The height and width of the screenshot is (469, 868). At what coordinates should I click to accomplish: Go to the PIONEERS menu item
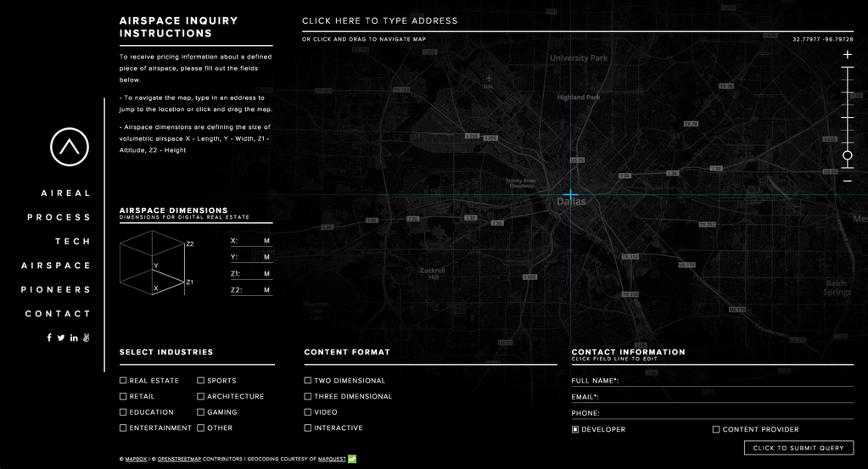click(x=55, y=290)
